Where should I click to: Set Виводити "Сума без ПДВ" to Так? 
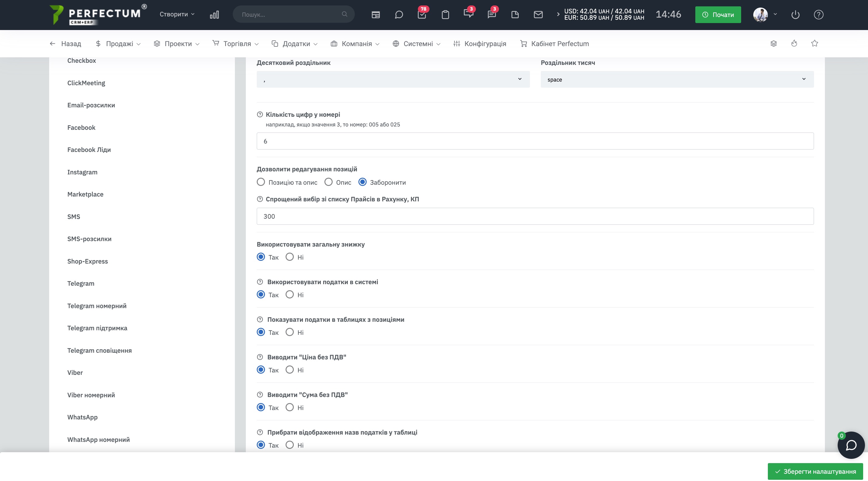[261, 407]
